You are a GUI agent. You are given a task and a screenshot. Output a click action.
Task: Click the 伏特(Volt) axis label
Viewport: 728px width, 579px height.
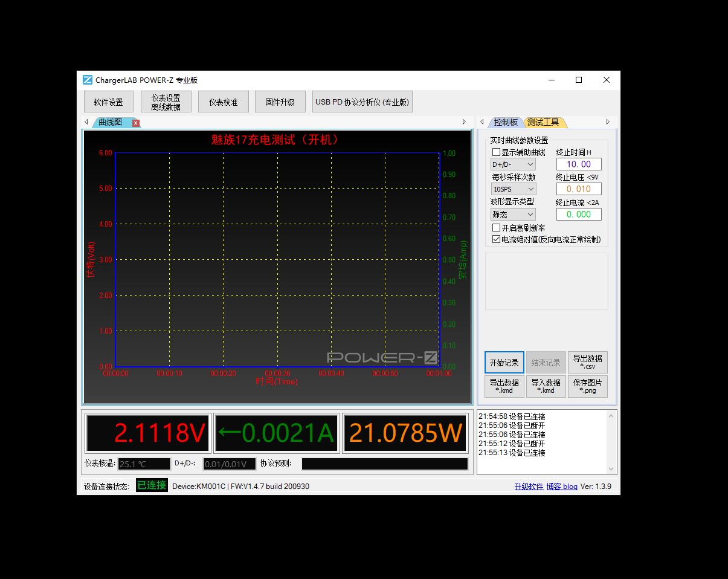pos(91,260)
